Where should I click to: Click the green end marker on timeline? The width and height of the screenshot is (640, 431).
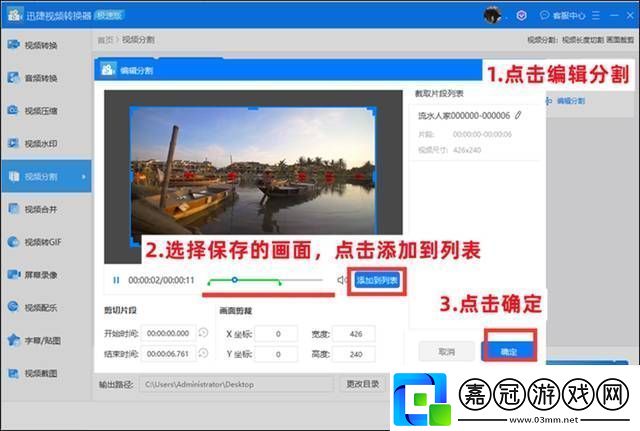[x=280, y=282]
